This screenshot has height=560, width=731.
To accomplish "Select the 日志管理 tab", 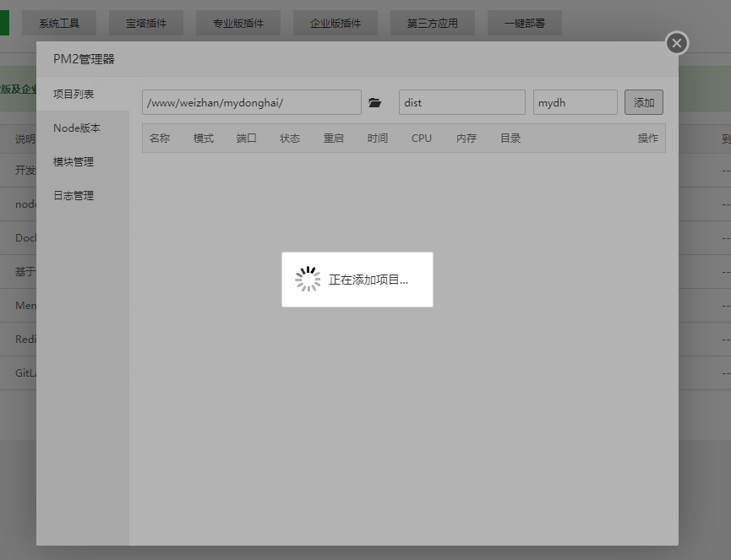I will 74,196.
